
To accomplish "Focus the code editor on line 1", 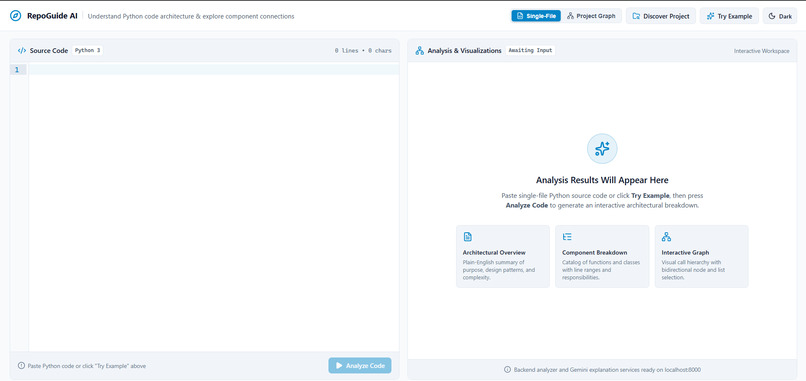I will pyautogui.click(x=214, y=69).
